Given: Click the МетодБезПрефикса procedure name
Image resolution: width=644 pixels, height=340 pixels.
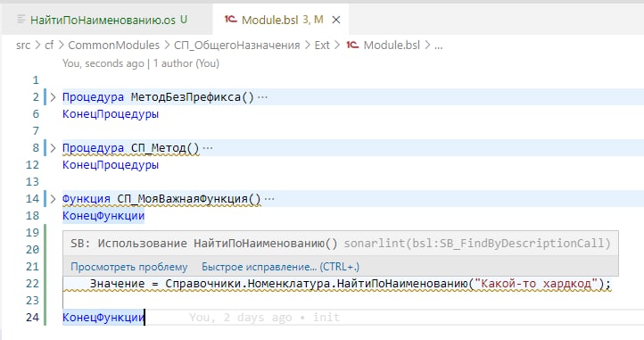Looking at the screenshot, I should tap(186, 97).
